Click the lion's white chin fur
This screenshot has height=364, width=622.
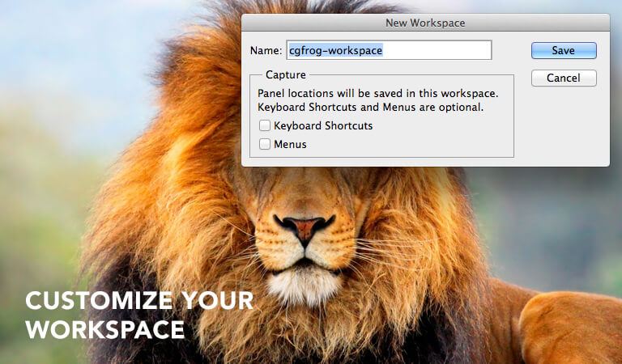[305, 286]
